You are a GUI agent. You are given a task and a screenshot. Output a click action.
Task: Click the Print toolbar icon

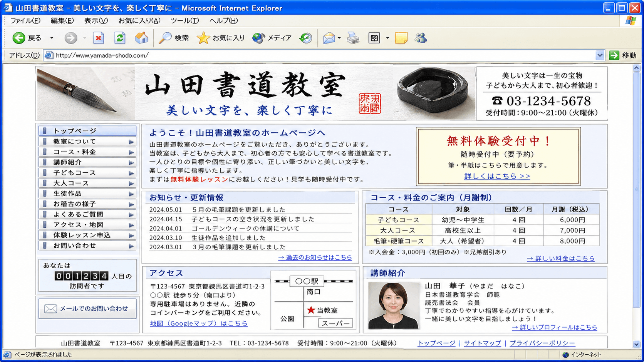tap(353, 38)
